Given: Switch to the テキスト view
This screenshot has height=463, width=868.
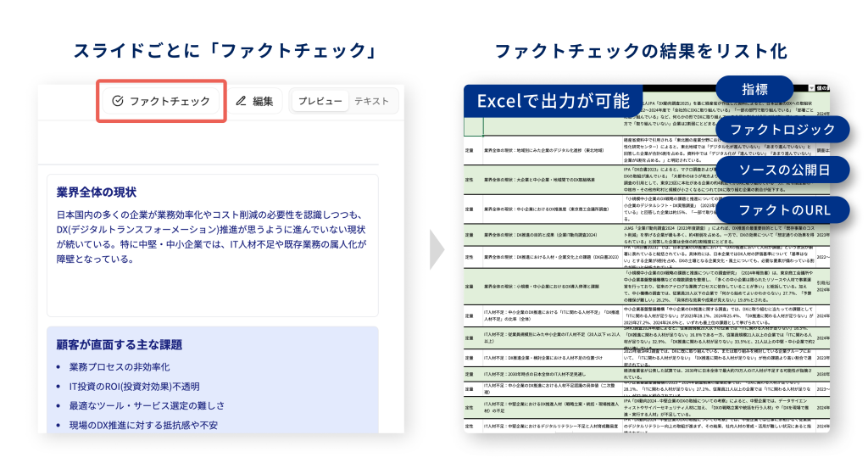Looking at the screenshot, I should (x=371, y=101).
